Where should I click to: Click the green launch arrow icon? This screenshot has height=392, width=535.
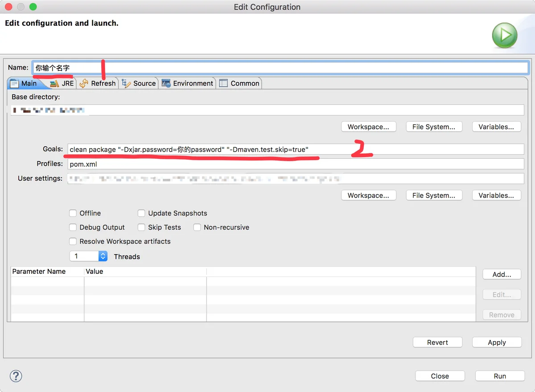(x=505, y=36)
